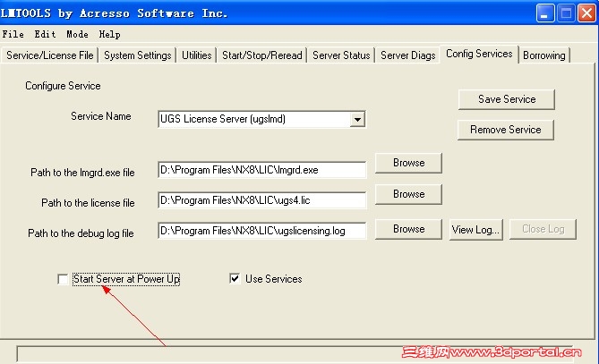
Task: Toggle the Use Services checkbox
Action: [x=235, y=278]
